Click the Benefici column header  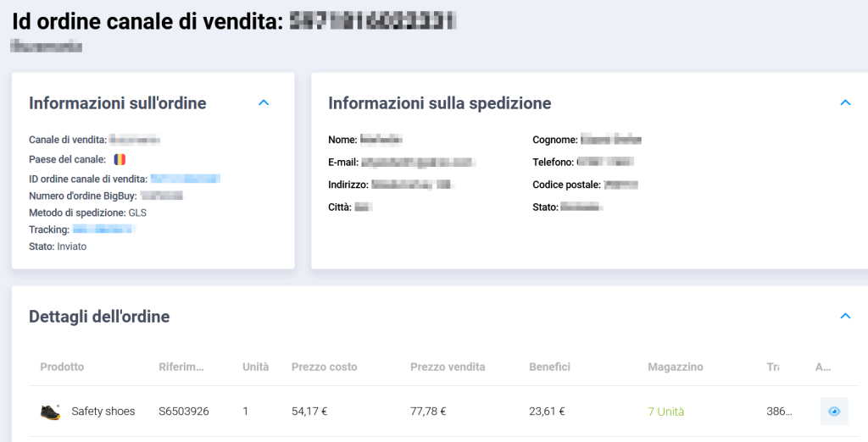coord(549,367)
